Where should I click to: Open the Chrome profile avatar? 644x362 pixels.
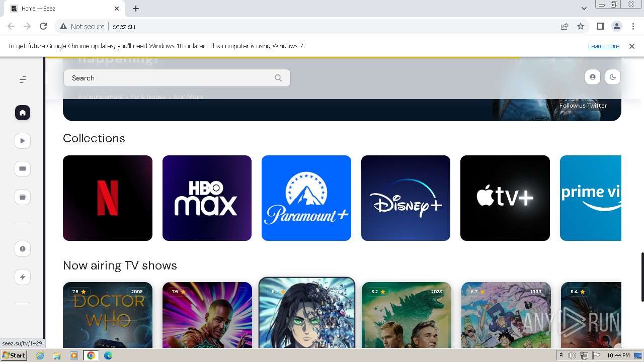coord(616,27)
